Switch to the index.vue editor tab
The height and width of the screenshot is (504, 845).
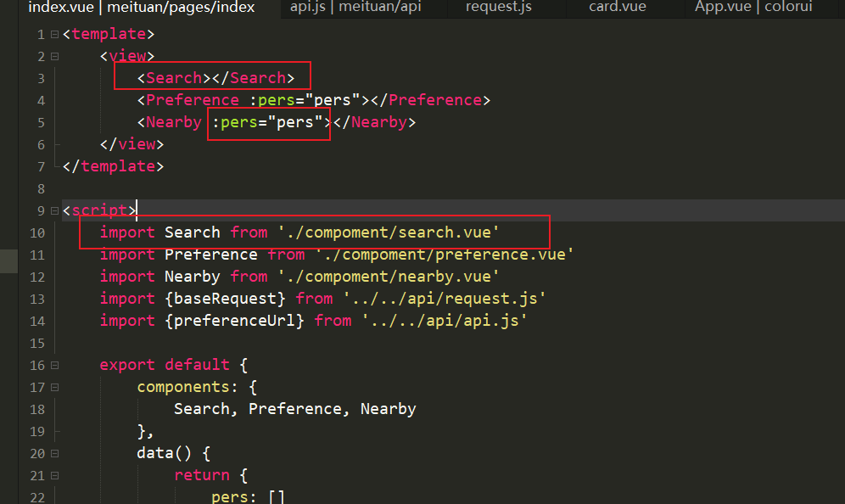click(141, 8)
